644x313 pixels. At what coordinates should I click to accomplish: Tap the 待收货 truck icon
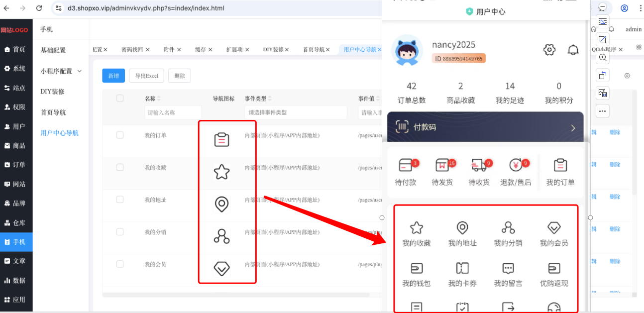(478, 165)
